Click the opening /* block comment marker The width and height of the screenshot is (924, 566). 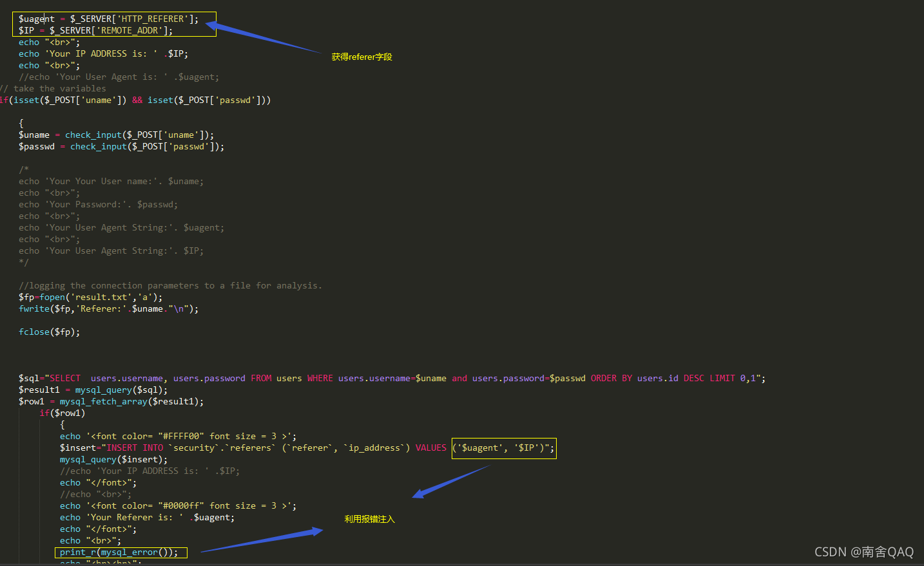[24, 169]
